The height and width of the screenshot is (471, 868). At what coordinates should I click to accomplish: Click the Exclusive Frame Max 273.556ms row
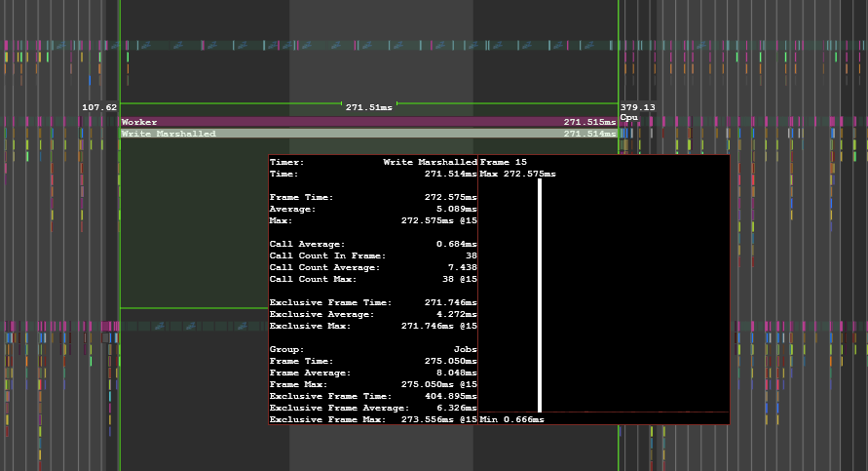click(x=373, y=419)
